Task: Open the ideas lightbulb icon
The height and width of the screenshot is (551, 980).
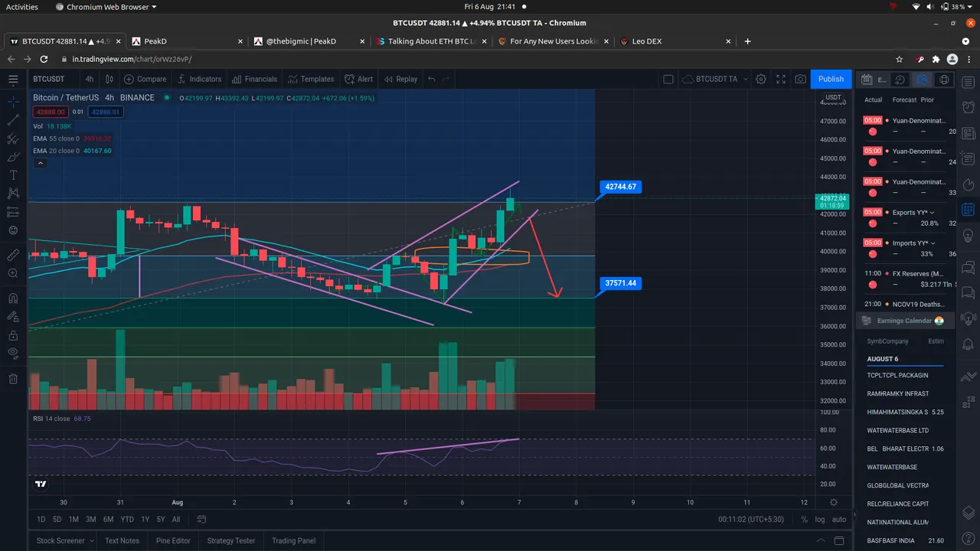Action: pyautogui.click(x=968, y=234)
